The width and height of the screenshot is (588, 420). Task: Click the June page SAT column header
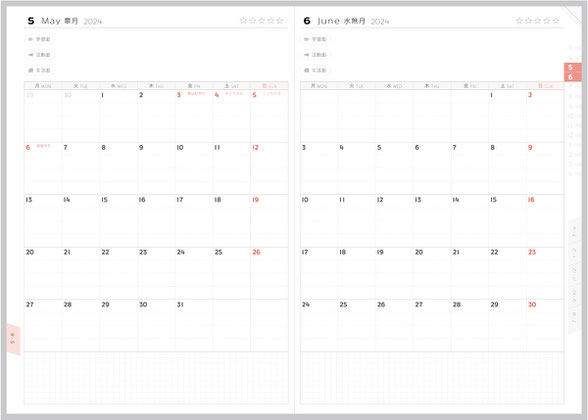coord(507,86)
